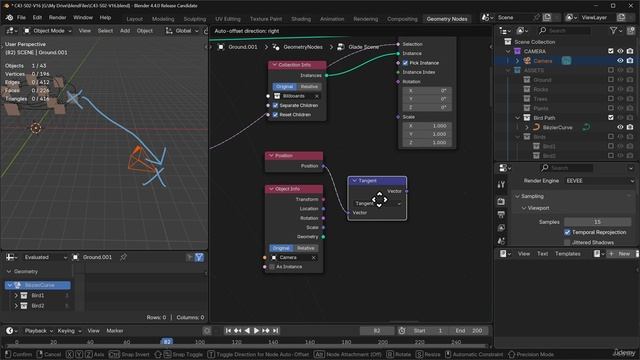Adjust the viewport Samples slider
640x360 pixels.
tap(598, 222)
